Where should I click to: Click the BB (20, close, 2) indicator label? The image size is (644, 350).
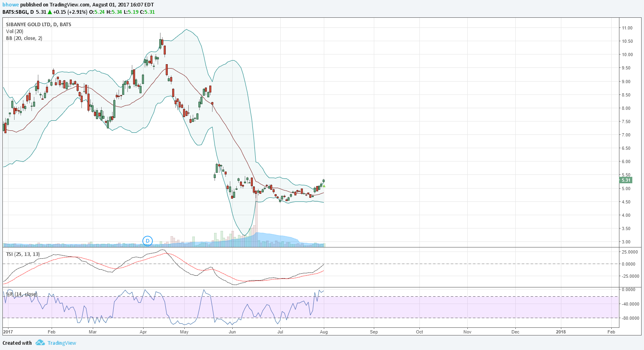[24, 38]
